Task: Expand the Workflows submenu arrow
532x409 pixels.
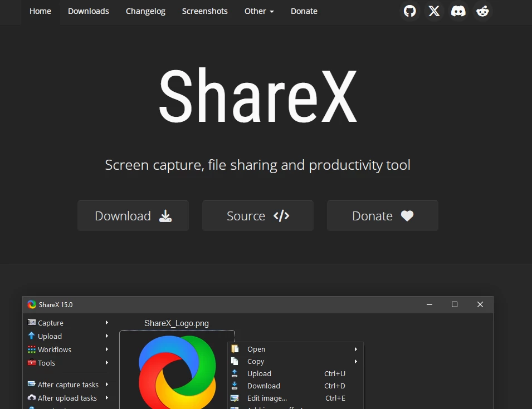Action: tap(107, 349)
